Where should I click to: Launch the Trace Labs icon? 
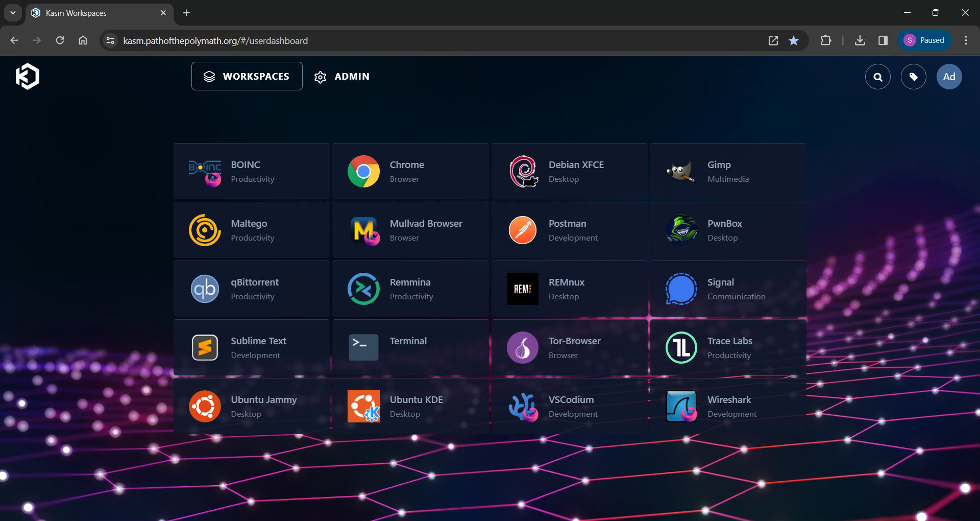(x=681, y=348)
